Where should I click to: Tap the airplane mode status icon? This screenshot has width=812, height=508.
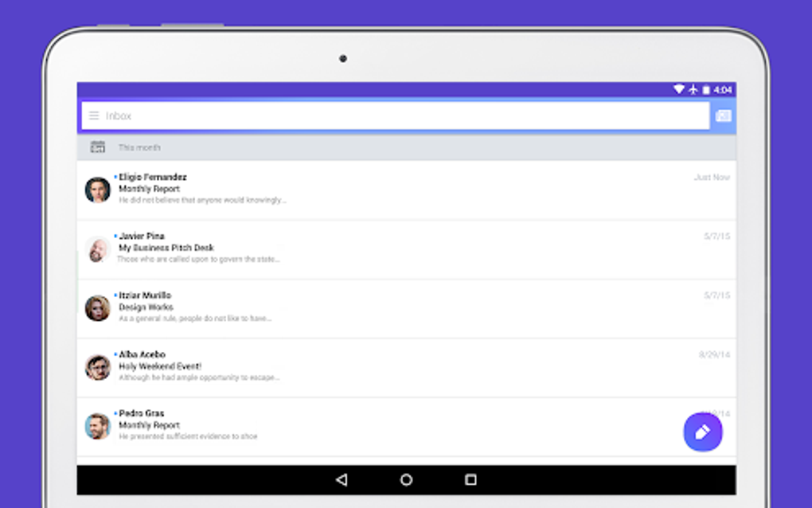(693, 90)
